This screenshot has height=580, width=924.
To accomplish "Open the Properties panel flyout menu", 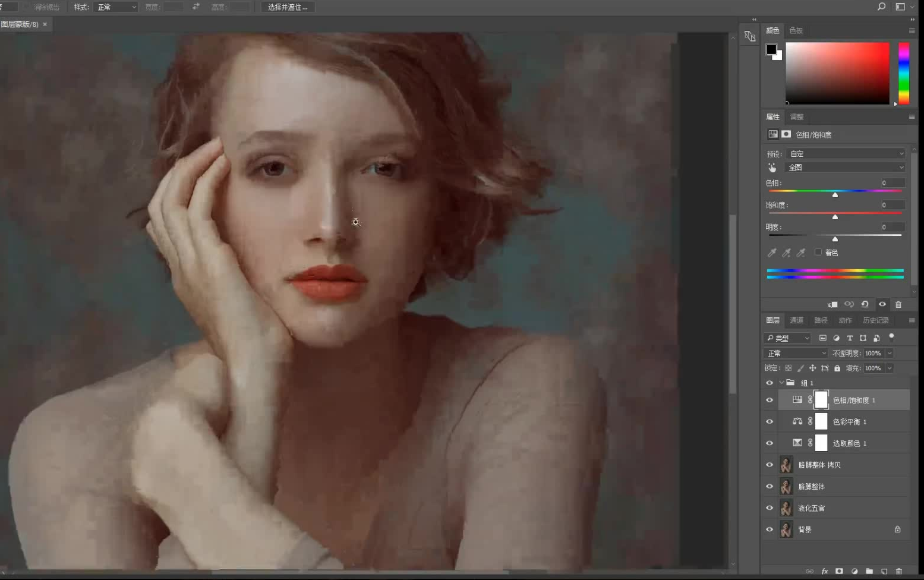I will (x=912, y=117).
